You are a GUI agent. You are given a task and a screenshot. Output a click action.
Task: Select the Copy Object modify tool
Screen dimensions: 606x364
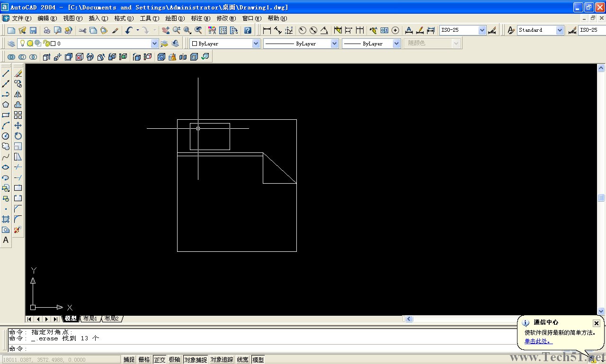[x=18, y=84]
